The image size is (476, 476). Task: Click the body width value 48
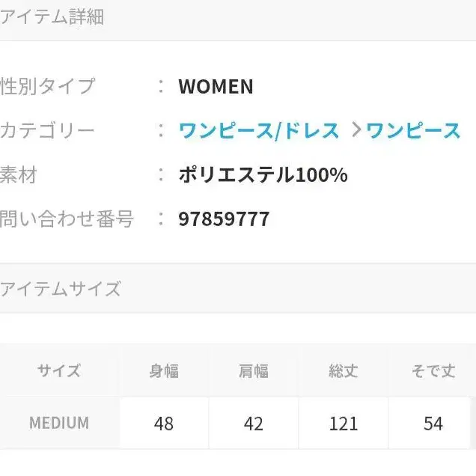click(164, 424)
